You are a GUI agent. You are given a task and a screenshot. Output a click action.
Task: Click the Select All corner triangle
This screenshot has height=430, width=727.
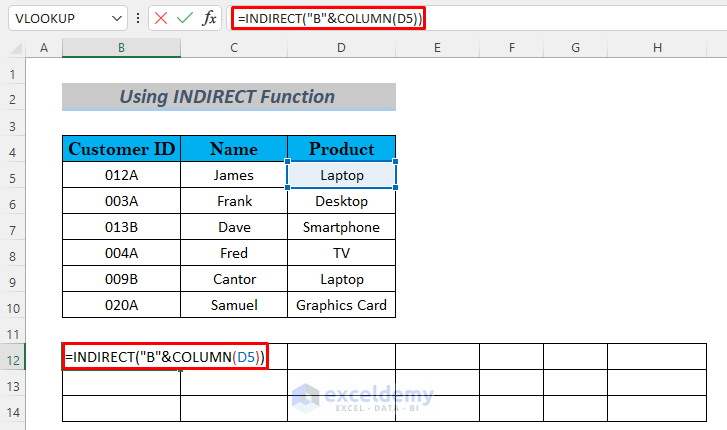(14, 48)
